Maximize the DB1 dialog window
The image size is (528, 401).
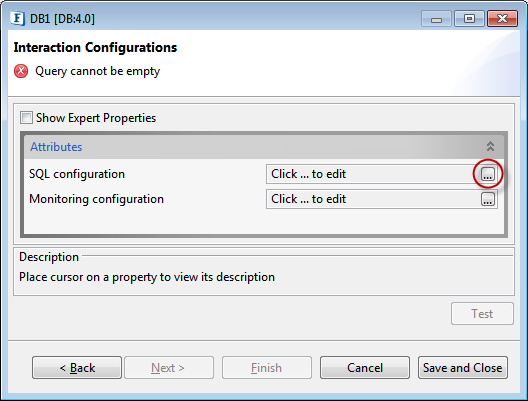[x=469, y=19]
